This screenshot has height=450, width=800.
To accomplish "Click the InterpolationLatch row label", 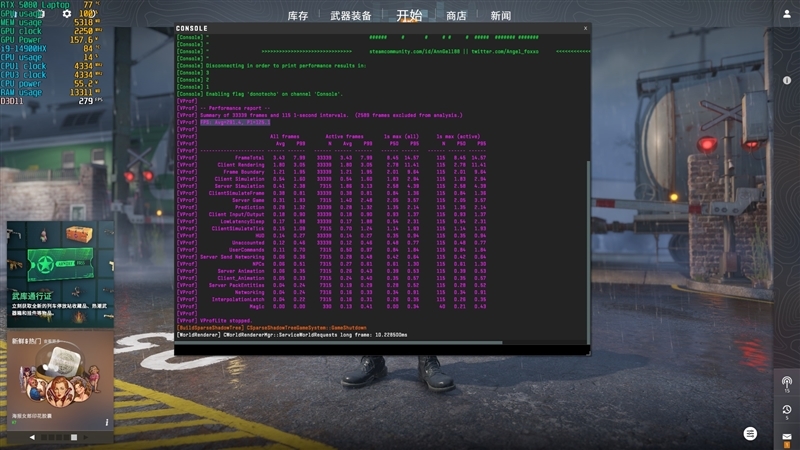I will [238, 299].
